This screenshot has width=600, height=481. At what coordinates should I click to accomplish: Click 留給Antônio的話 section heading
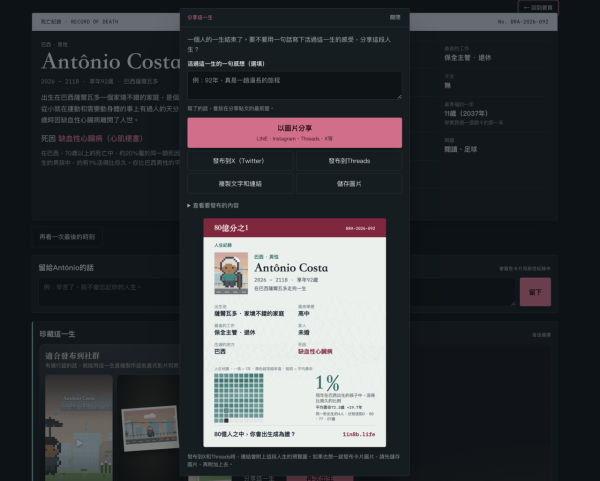click(x=66, y=267)
